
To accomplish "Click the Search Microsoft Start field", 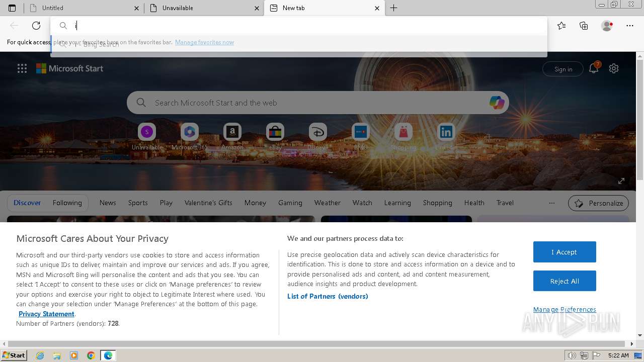I will (x=318, y=103).
